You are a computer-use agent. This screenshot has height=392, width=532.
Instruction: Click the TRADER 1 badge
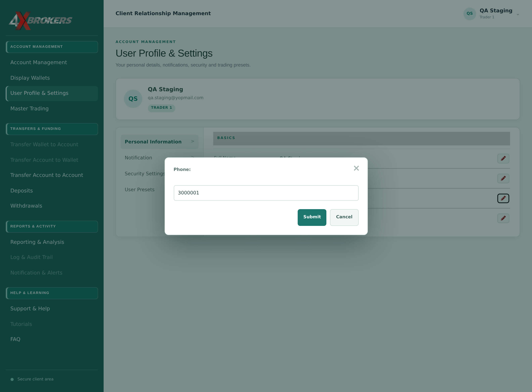(x=161, y=108)
